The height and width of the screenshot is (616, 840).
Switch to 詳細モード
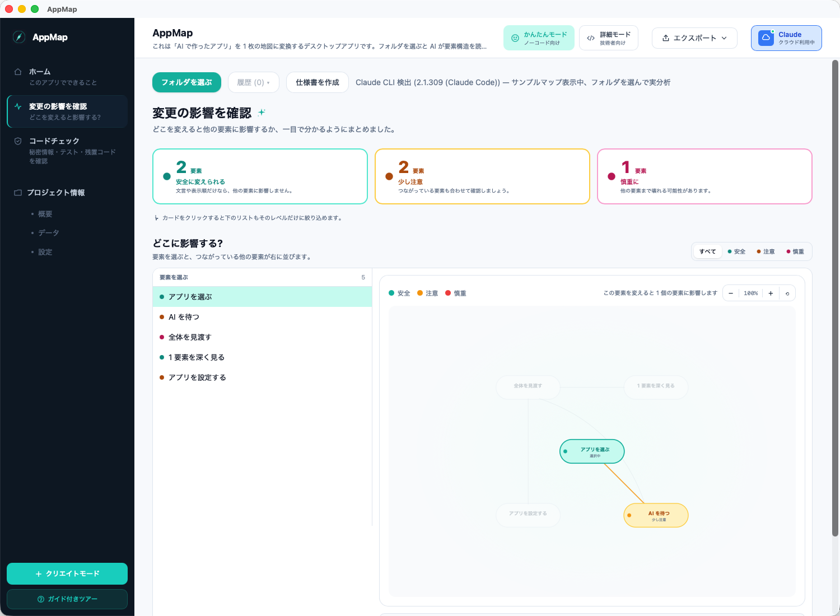(609, 38)
